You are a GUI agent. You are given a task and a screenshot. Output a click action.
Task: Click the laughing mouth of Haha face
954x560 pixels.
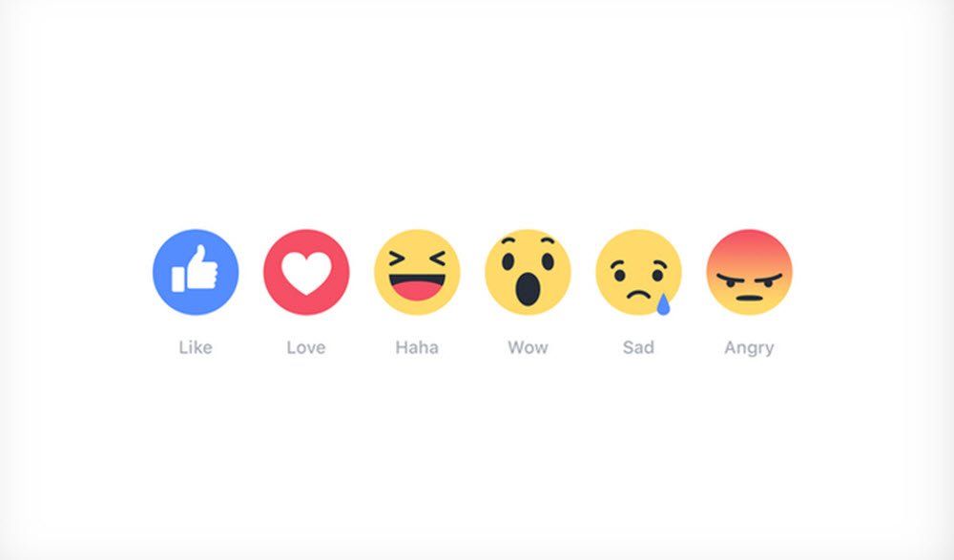coord(417,288)
